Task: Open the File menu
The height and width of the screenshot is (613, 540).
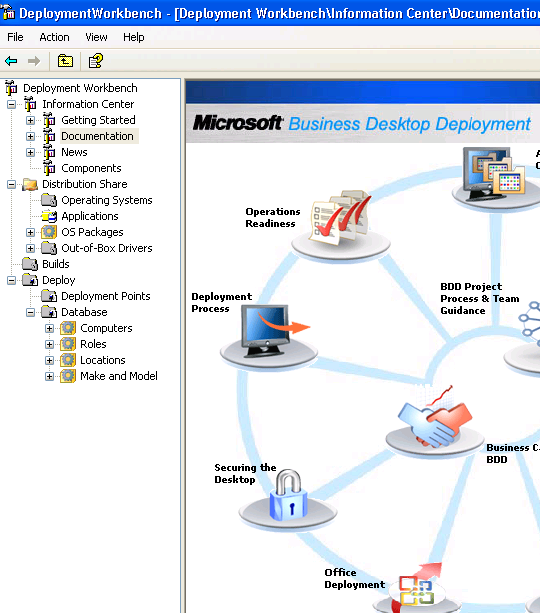Action: point(15,37)
